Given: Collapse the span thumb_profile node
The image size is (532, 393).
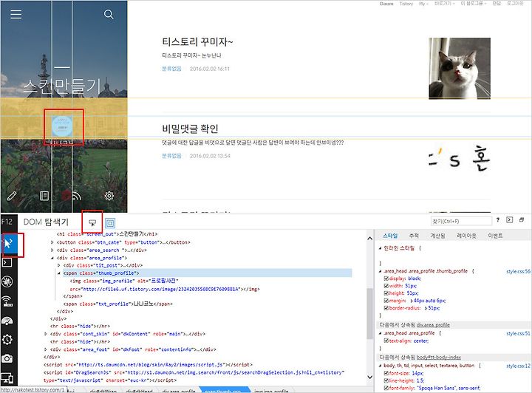Looking at the screenshot, I should click(x=59, y=273).
